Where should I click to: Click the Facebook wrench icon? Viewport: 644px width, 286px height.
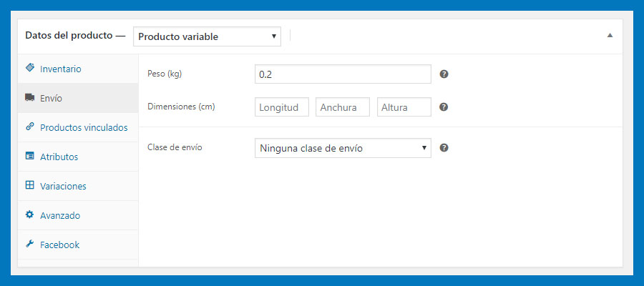(x=29, y=244)
